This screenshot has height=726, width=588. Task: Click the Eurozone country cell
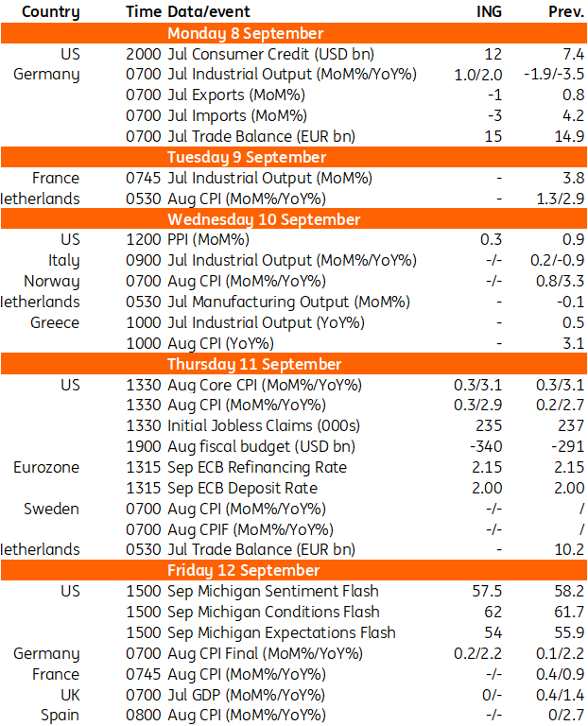[46, 467]
